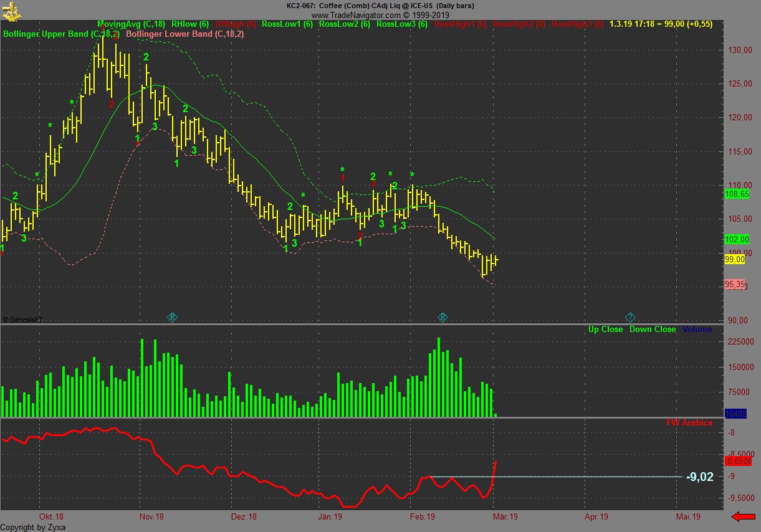The height and width of the screenshot is (532, 761).
Task: Click the Nov.18 date axis label
Action: pos(151,516)
